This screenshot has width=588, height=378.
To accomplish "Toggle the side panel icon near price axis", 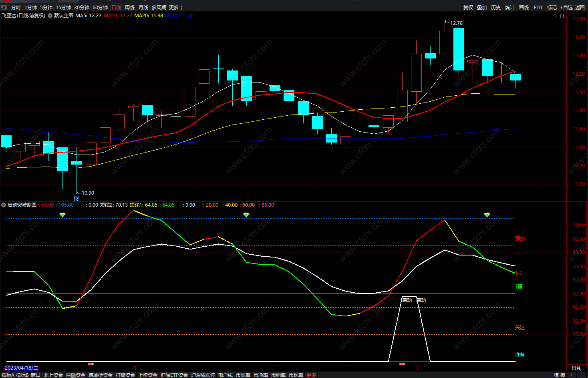I will (563, 16).
